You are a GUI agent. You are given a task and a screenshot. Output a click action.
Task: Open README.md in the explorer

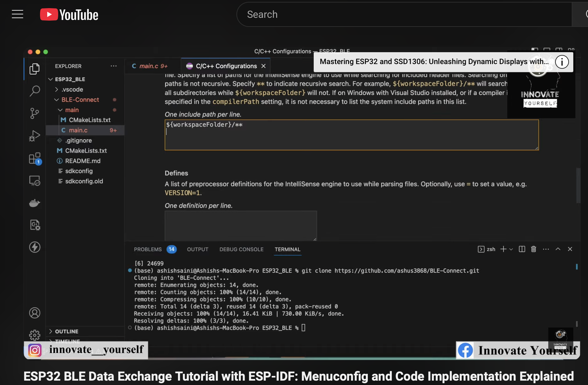point(83,161)
